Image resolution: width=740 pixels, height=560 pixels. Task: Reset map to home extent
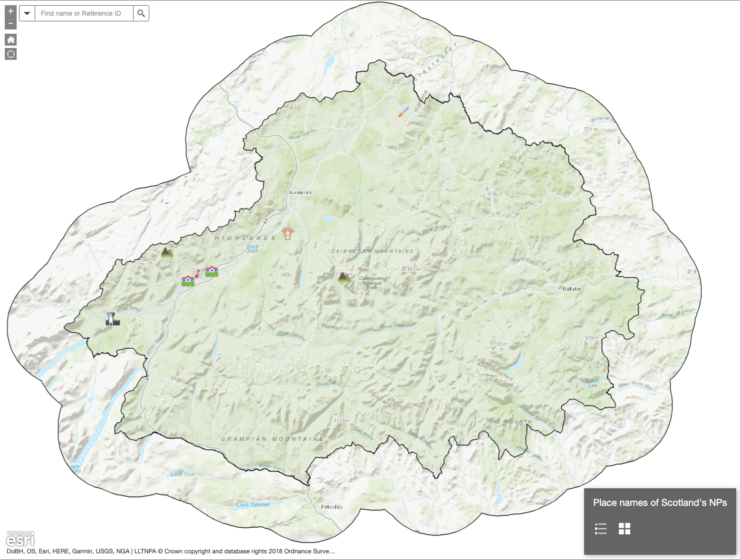click(10, 39)
